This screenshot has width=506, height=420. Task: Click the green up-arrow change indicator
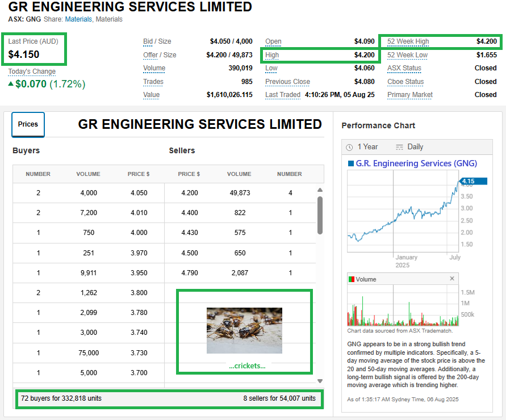click(11, 84)
